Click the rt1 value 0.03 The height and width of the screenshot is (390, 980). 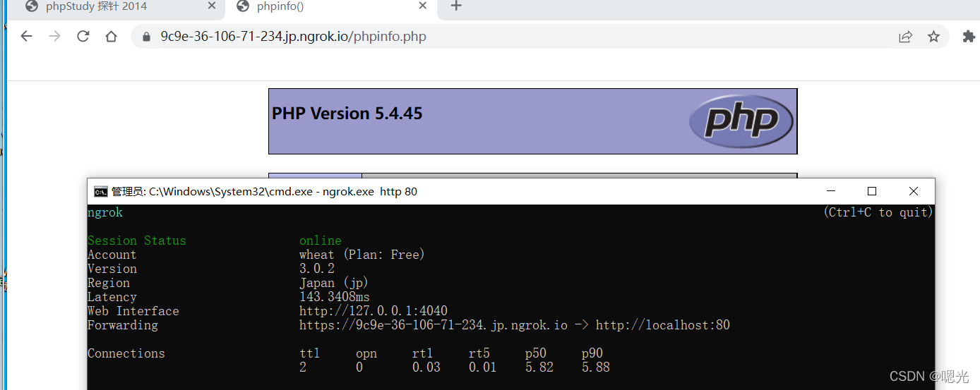point(426,367)
